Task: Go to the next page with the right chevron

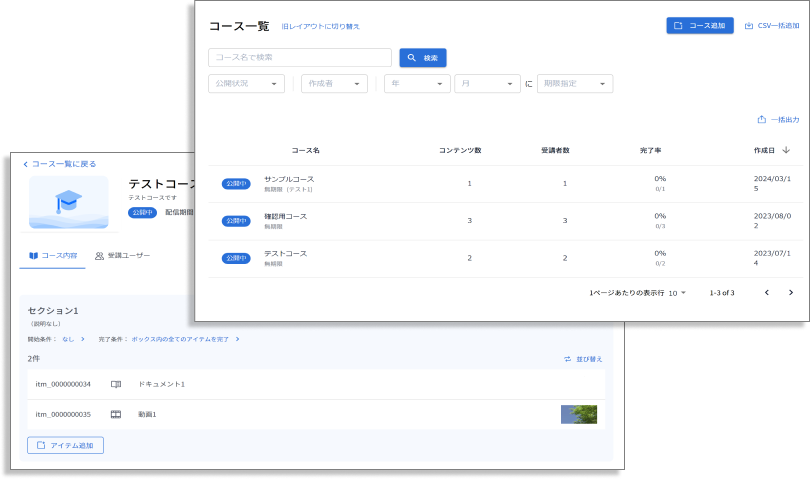Action: coord(790,293)
